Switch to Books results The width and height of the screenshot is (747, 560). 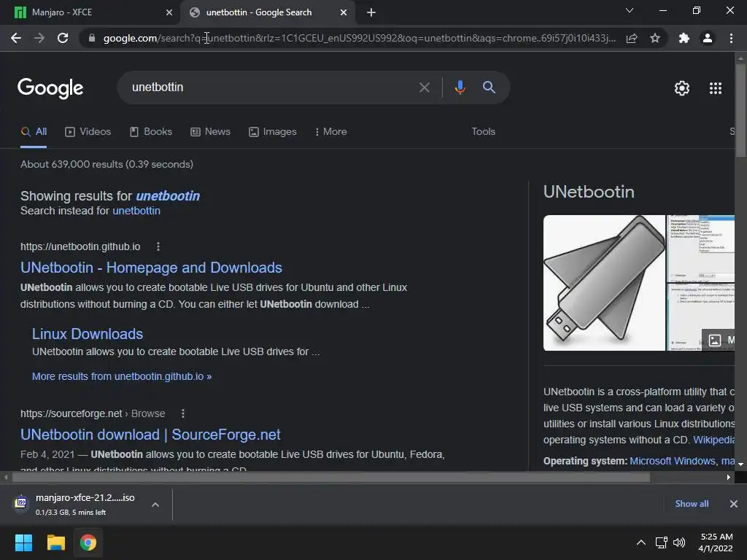point(151,132)
